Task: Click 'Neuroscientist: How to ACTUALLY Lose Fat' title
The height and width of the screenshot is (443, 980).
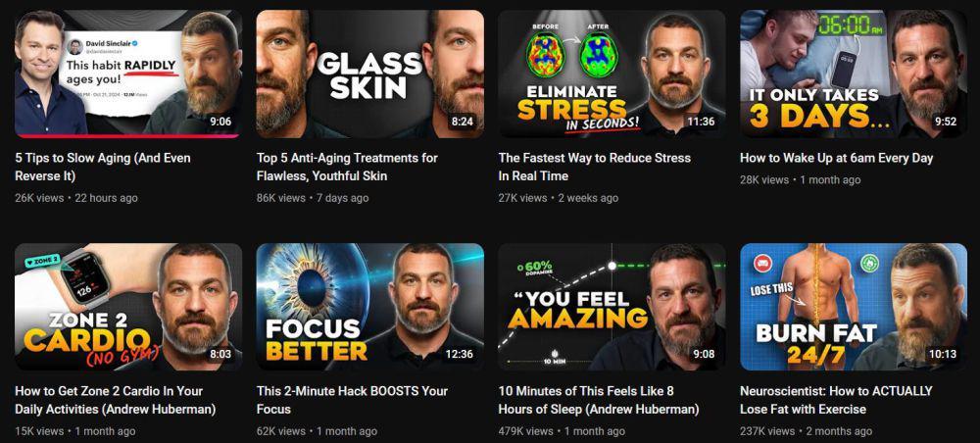Action: [x=836, y=400]
